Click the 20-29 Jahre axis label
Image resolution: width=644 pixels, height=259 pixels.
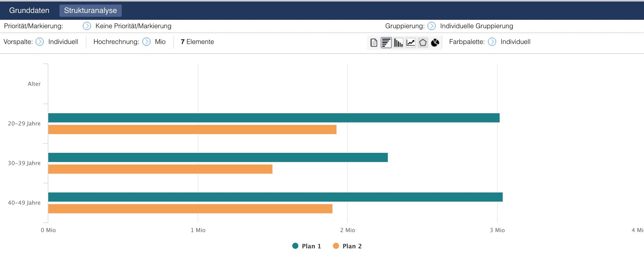pos(24,124)
